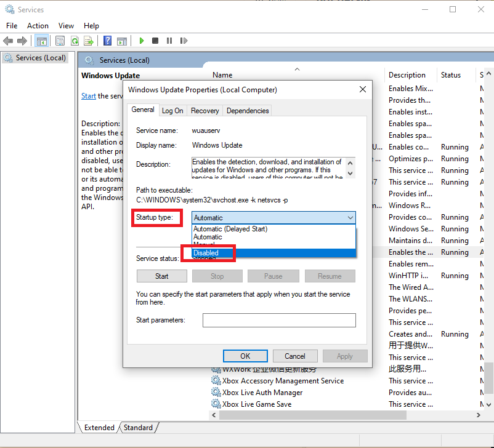
Task: Switch to Standard view tab
Action: (x=138, y=428)
